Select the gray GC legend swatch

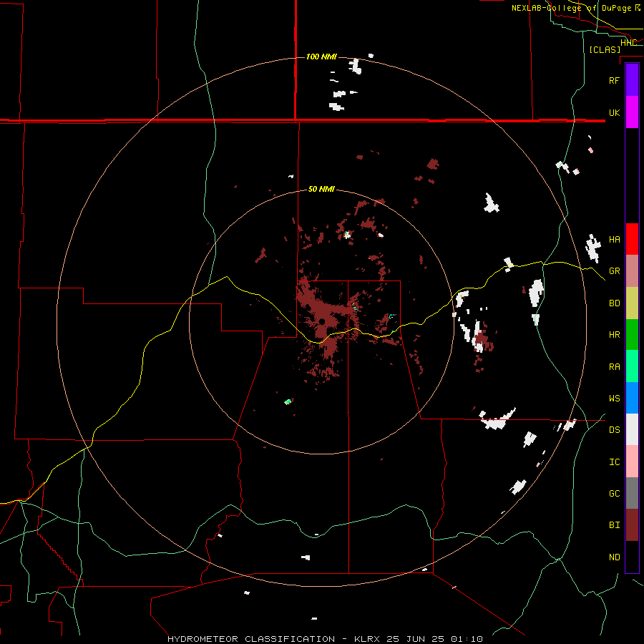coord(632,493)
